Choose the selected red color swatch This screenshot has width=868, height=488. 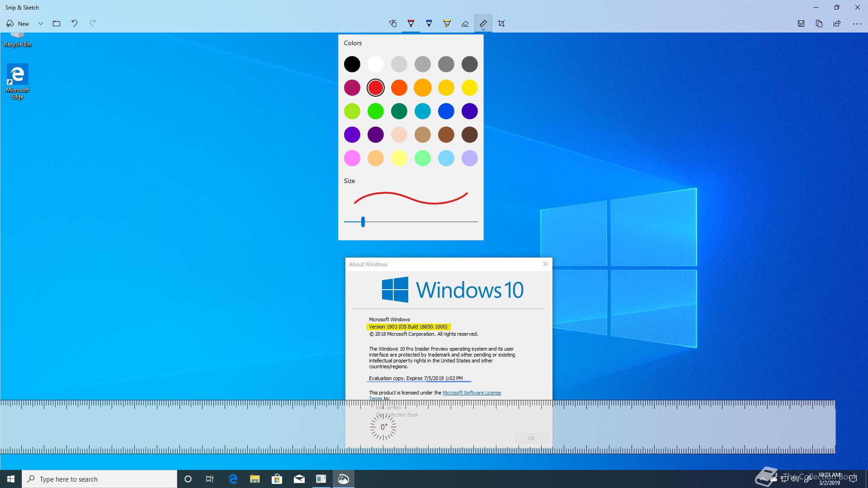click(x=376, y=88)
